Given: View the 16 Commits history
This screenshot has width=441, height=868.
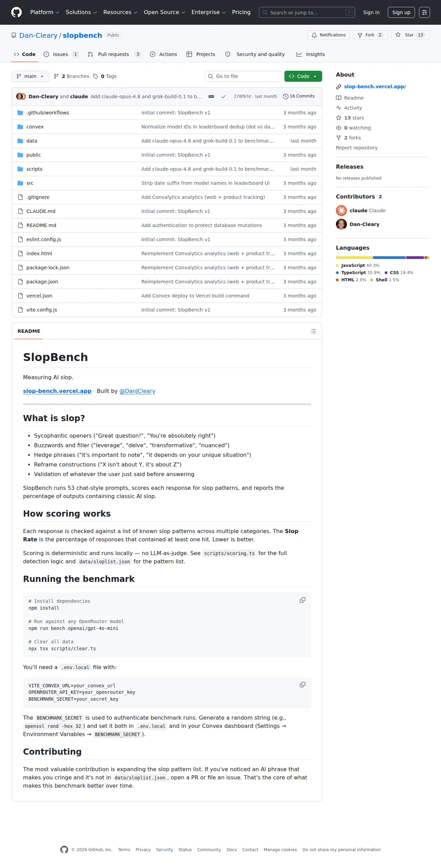Looking at the screenshot, I should pos(299,96).
